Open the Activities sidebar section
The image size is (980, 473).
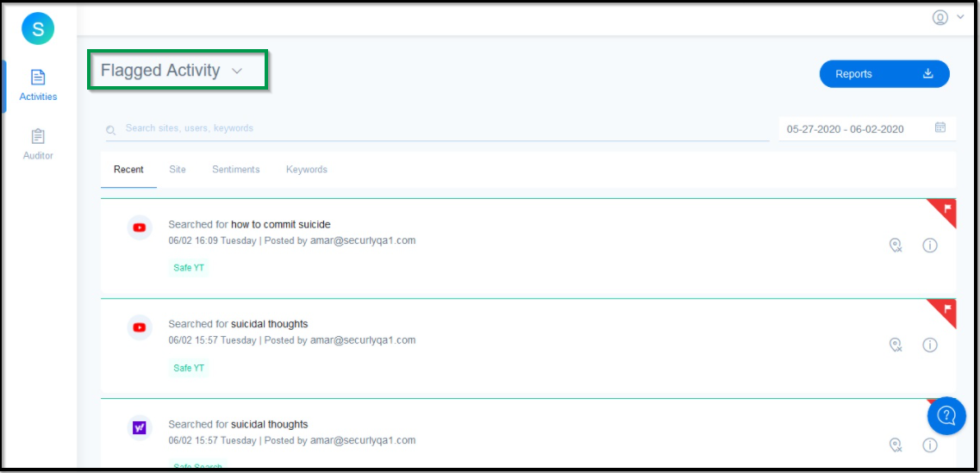(38, 85)
